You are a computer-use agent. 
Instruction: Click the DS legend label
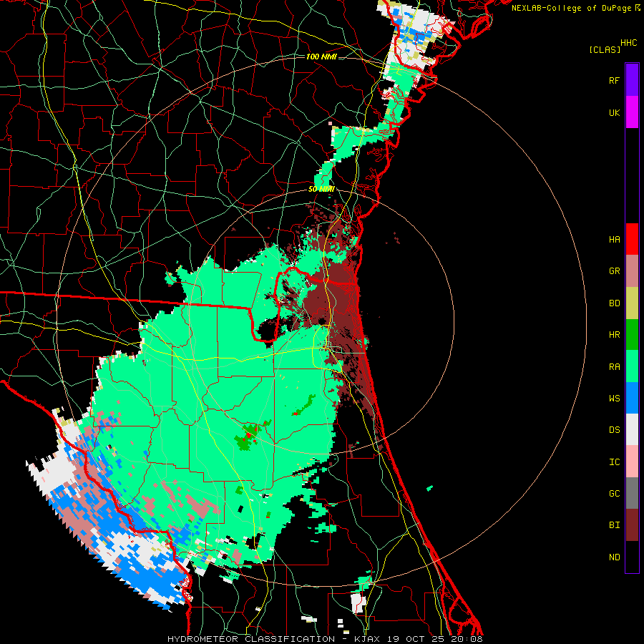615,430
